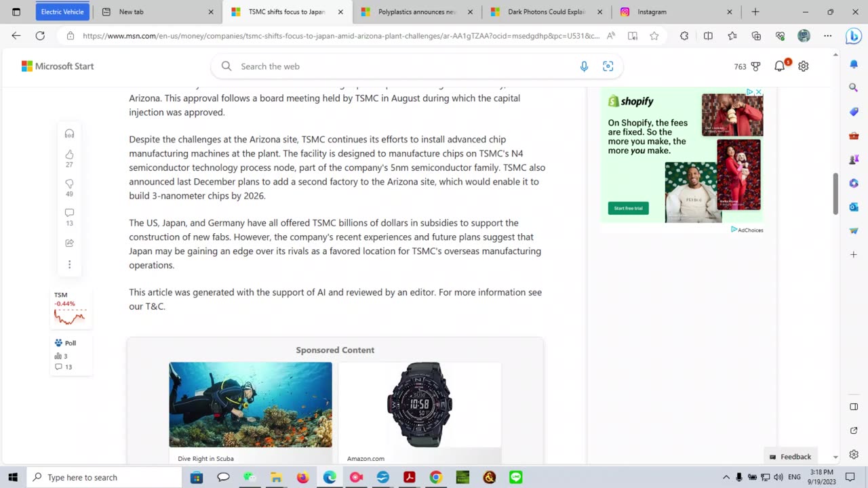Image resolution: width=868 pixels, height=488 pixels.
Task: Open Amazon.com watch sponsored image
Action: (420, 405)
